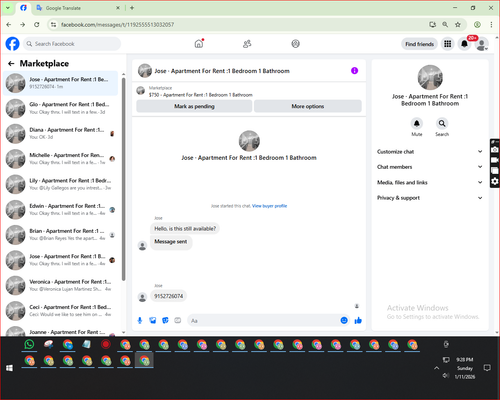
Task: Click the purple conversation info icon
Action: [x=354, y=71]
